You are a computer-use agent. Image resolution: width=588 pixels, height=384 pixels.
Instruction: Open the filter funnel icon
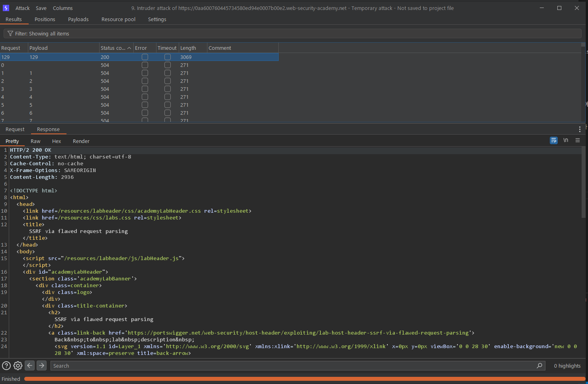(10, 33)
